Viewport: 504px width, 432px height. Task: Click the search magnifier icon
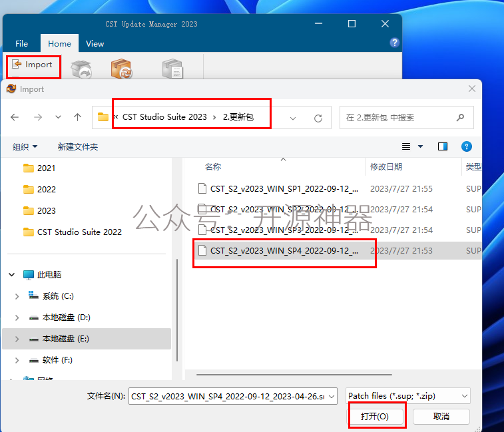[x=460, y=118]
